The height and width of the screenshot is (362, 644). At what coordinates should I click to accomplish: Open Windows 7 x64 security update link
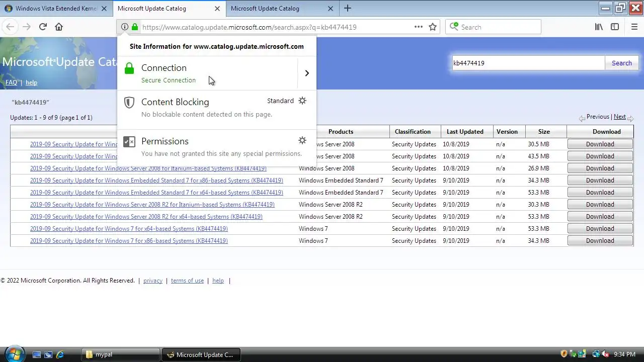click(x=129, y=229)
